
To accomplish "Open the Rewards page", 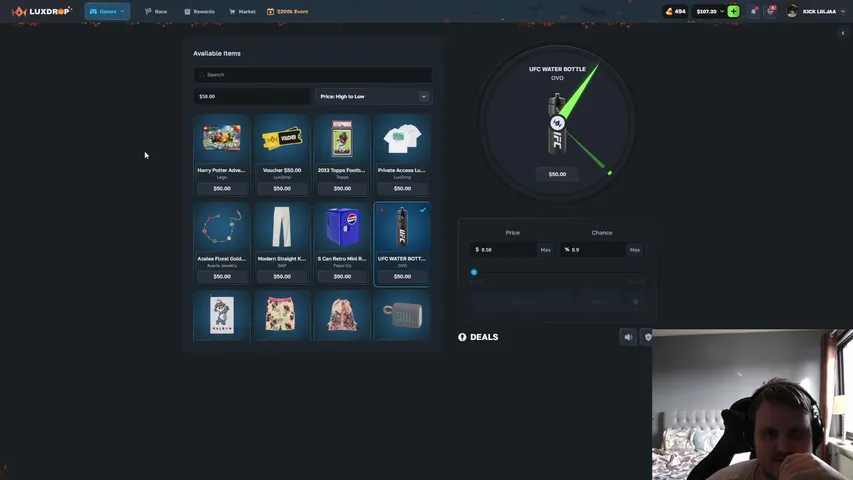I will [x=200, y=11].
